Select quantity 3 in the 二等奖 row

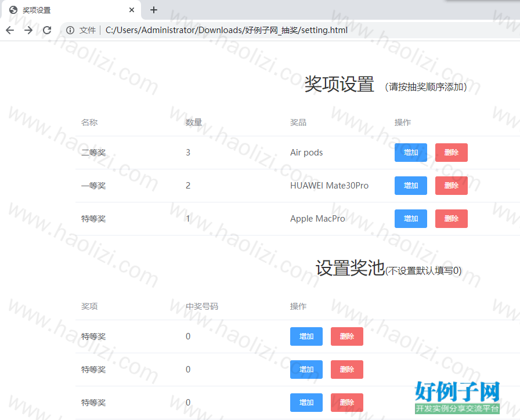(188, 153)
